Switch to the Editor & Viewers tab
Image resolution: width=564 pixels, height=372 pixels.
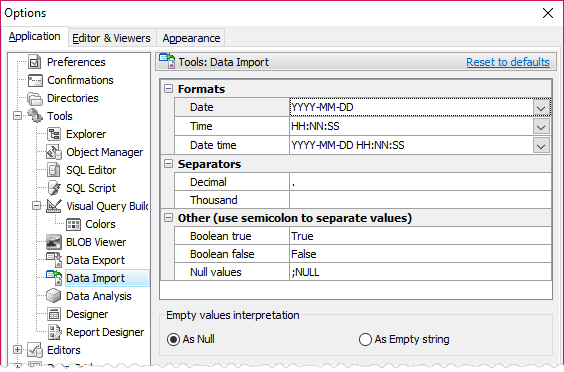(112, 38)
